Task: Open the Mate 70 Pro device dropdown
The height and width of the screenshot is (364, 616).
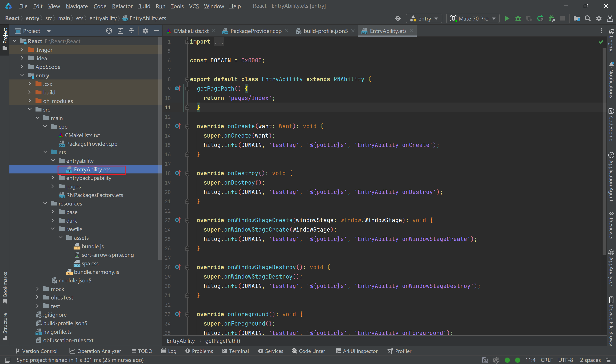Action: tap(473, 18)
